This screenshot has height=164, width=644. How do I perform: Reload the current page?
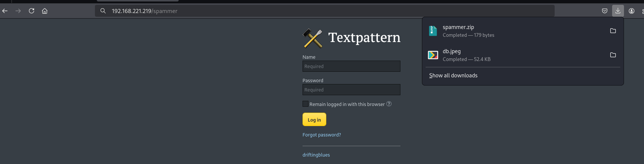32,11
